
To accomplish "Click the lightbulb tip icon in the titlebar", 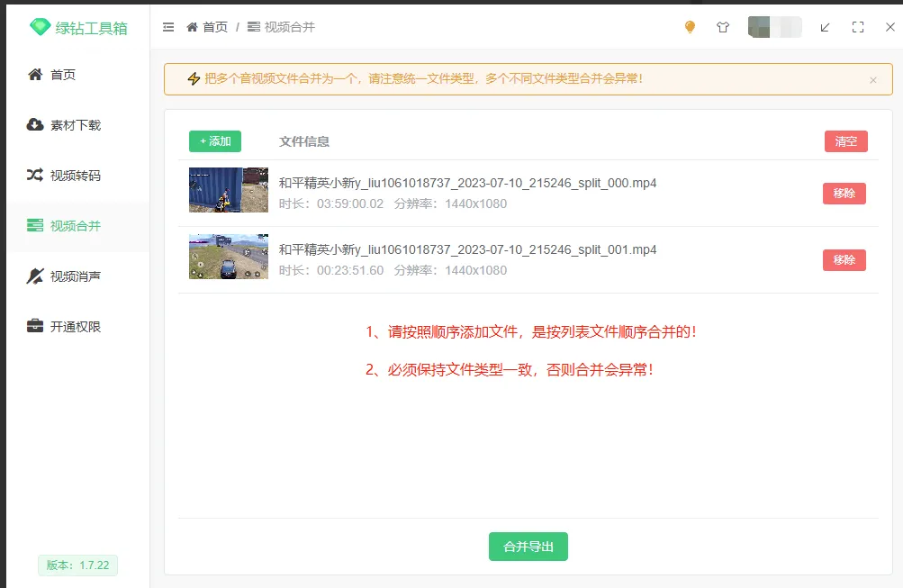I will point(689,27).
